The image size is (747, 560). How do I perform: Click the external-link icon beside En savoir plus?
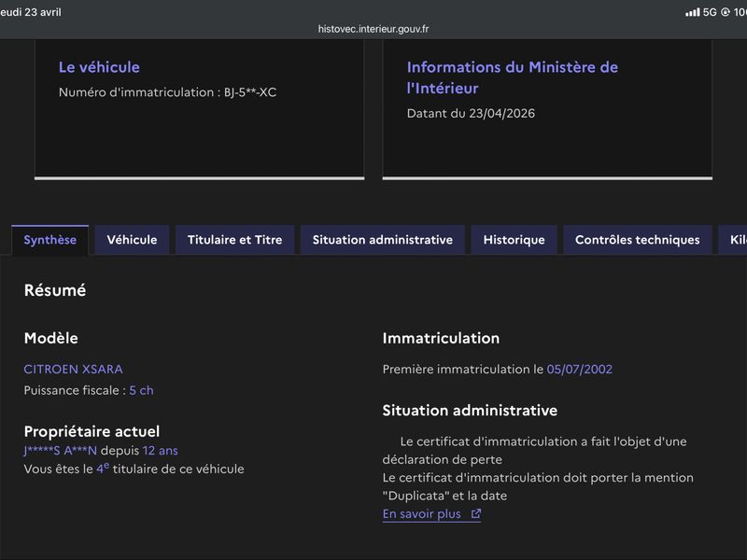(x=476, y=514)
